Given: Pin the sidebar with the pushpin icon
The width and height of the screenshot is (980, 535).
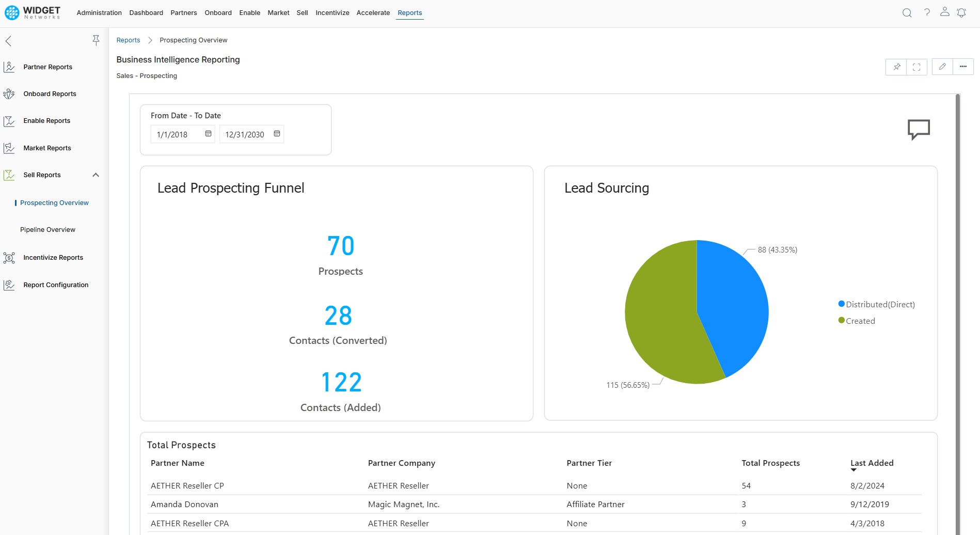Looking at the screenshot, I should [x=96, y=40].
